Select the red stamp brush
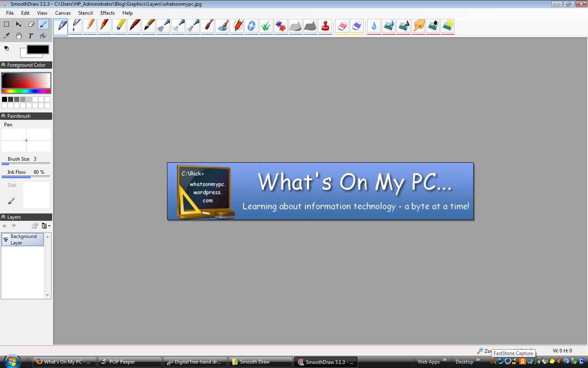The image size is (588, 368). pyautogui.click(x=325, y=26)
